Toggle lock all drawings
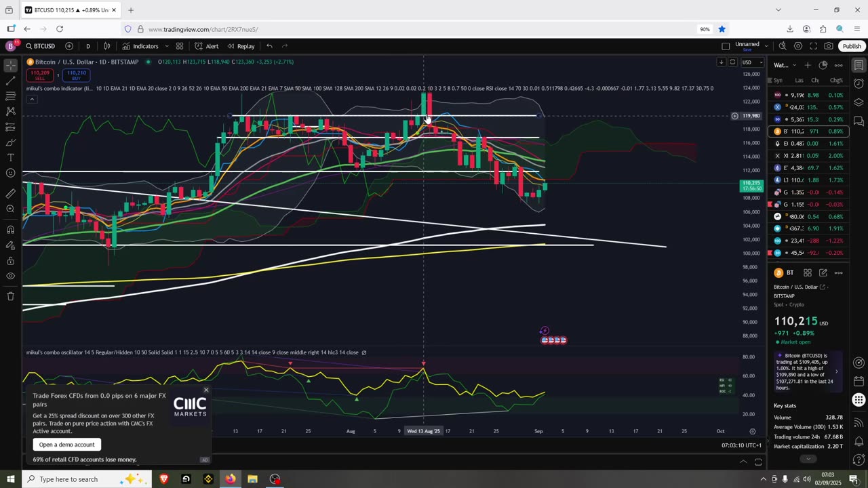The width and height of the screenshot is (868, 488). click(x=10, y=260)
